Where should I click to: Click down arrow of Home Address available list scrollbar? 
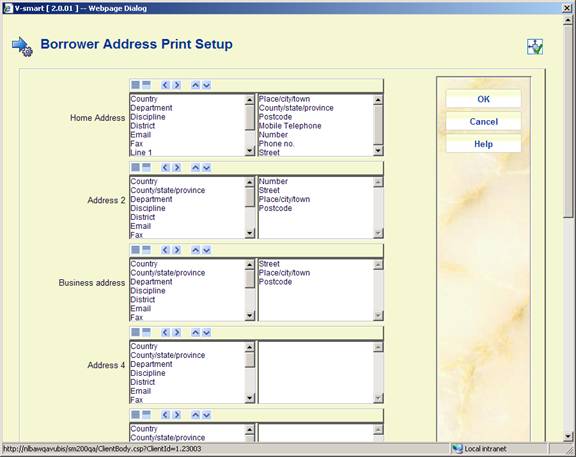click(x=250, y=151)
